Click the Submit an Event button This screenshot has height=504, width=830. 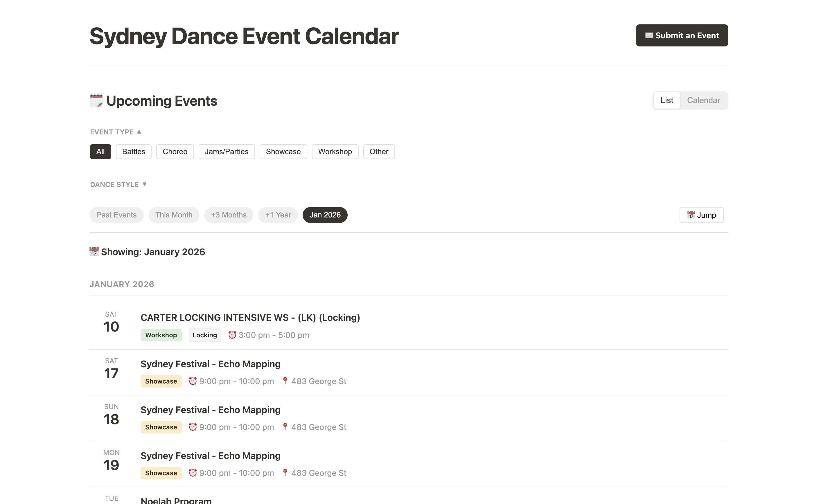(x=682, y=35)
